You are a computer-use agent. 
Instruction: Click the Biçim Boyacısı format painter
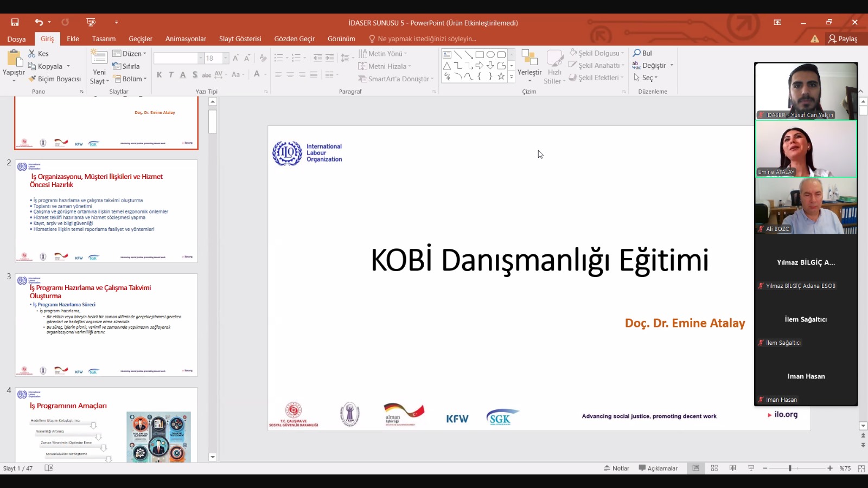pos(54,79)
